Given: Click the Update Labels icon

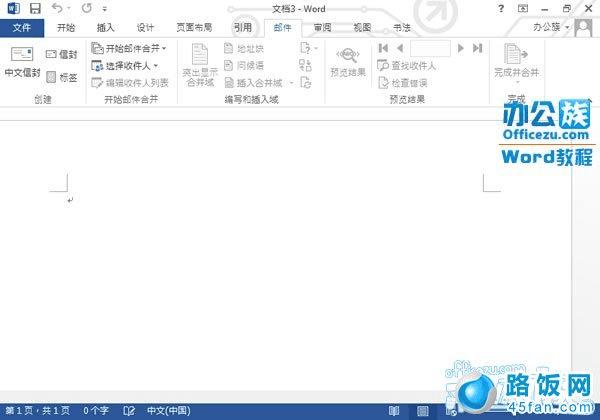Looking at the screenshot, I should (305, 83).
